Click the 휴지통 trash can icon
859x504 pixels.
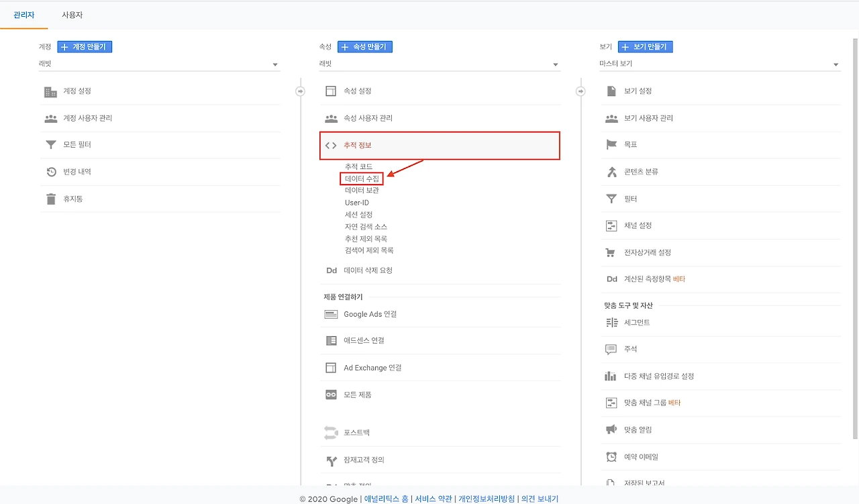coord(51,199)
